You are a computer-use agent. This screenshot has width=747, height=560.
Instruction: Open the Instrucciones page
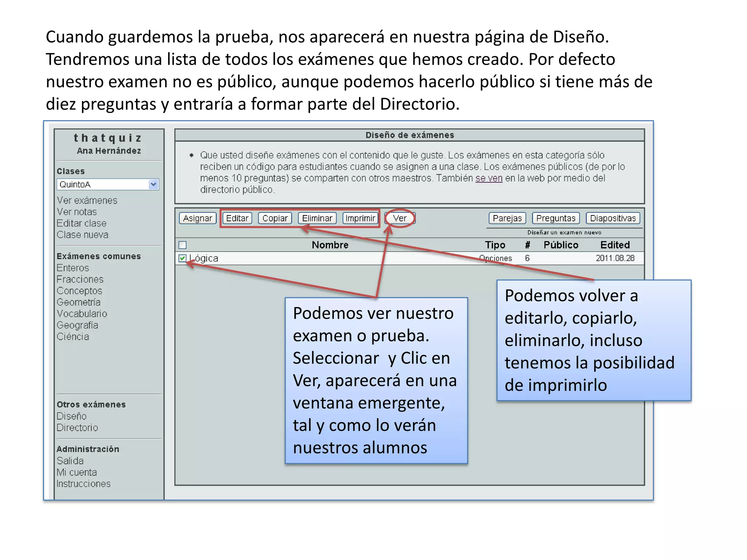(84, 484)
